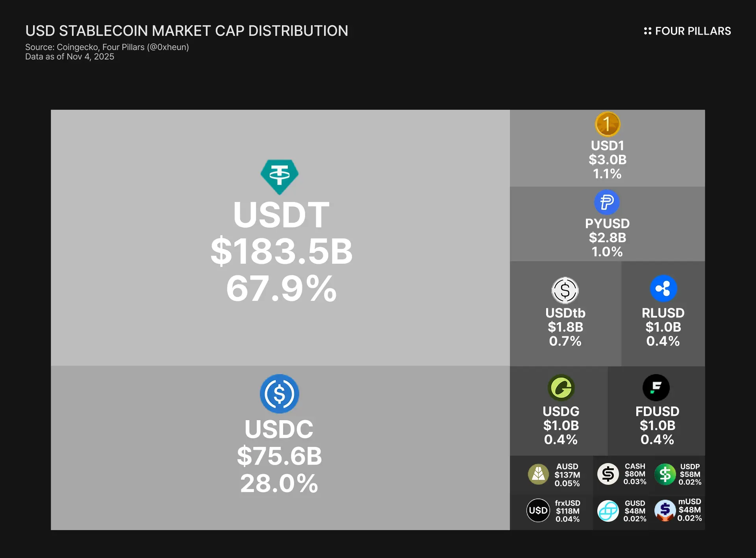Click the Tether USDT diamond logo

pyautogui.click(x=280, y=176)
